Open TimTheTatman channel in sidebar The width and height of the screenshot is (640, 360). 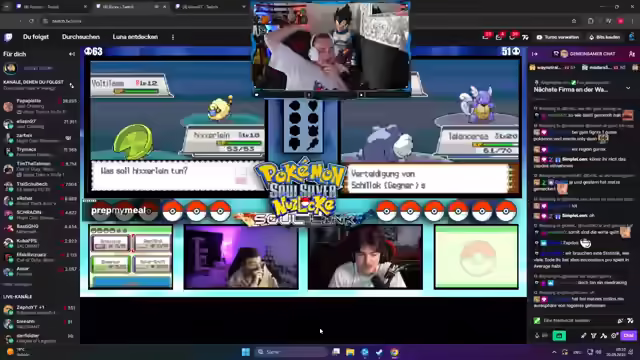(x=40, y=169)
